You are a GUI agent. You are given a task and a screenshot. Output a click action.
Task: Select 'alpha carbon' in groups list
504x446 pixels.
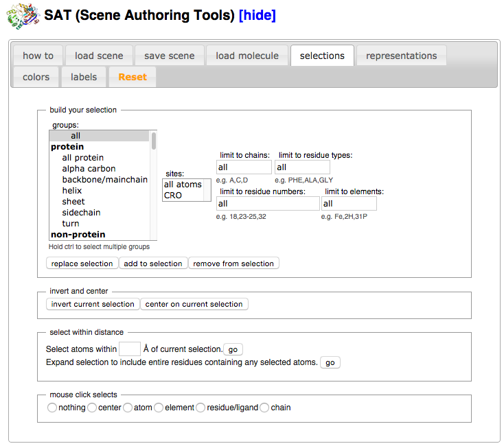pyautogui.click(x=89, y=169)
